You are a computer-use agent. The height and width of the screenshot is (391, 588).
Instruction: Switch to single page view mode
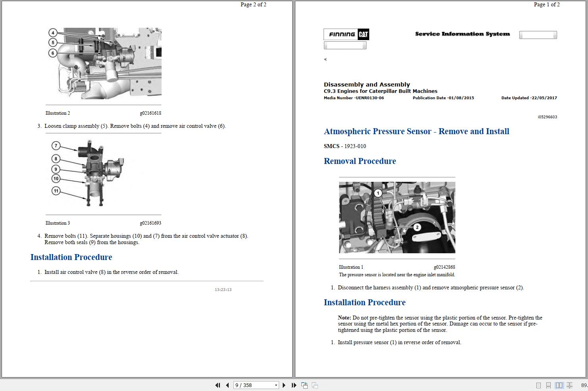click(539, 385)
